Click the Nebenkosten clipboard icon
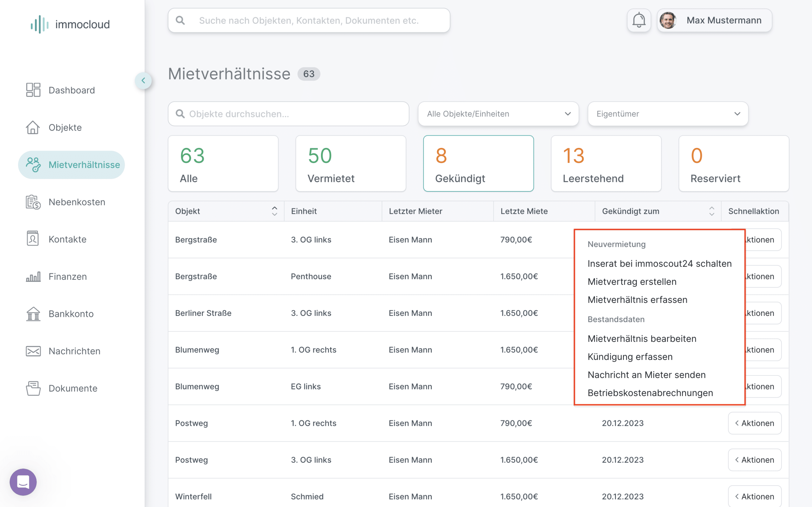 click(33, 202)
